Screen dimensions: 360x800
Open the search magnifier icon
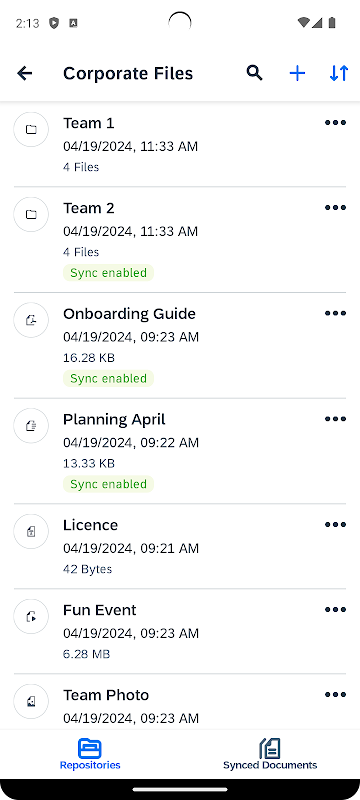(254, 73)
